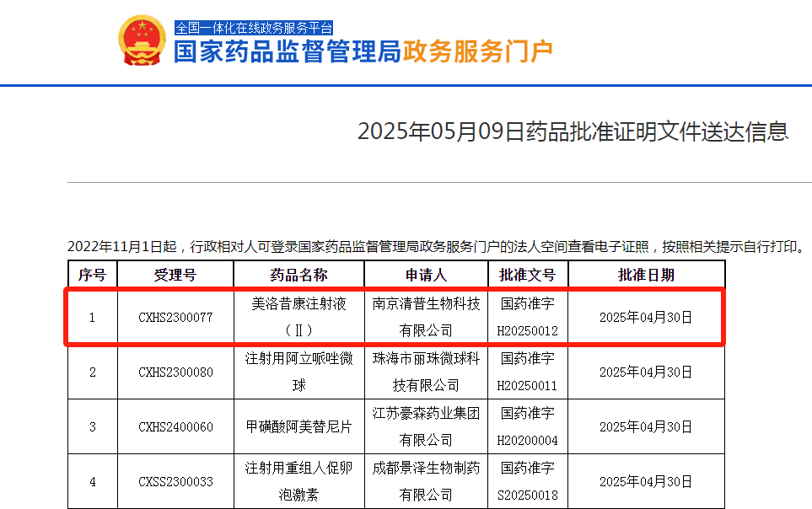Select approval date in row CXHS2300080
Screen dimensions: 812x509
(646, 372)
